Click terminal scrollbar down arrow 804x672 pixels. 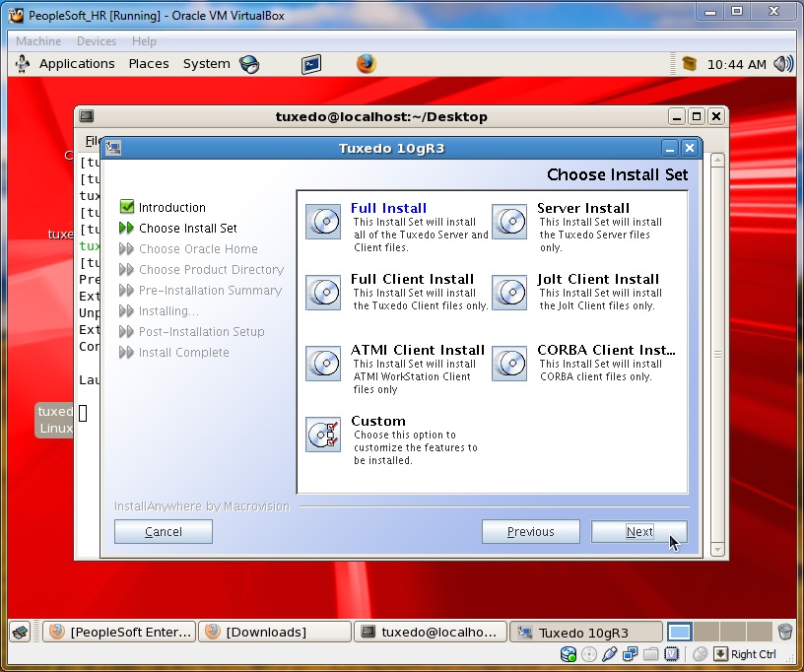pos(717,550)
